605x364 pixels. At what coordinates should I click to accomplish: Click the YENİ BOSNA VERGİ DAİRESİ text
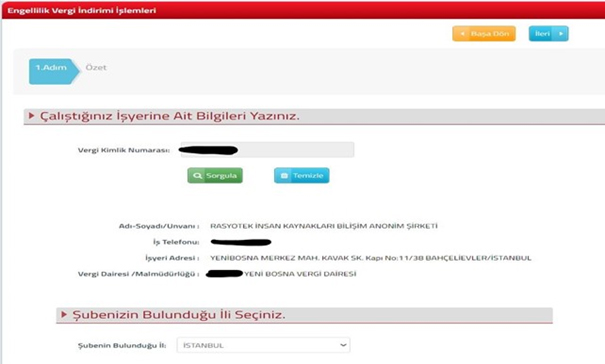pos(300,274)
